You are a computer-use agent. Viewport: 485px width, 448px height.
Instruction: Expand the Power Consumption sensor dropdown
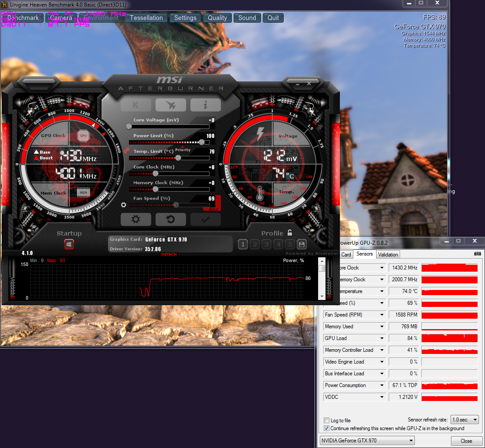pyautogui.click(x=382, y=385)
